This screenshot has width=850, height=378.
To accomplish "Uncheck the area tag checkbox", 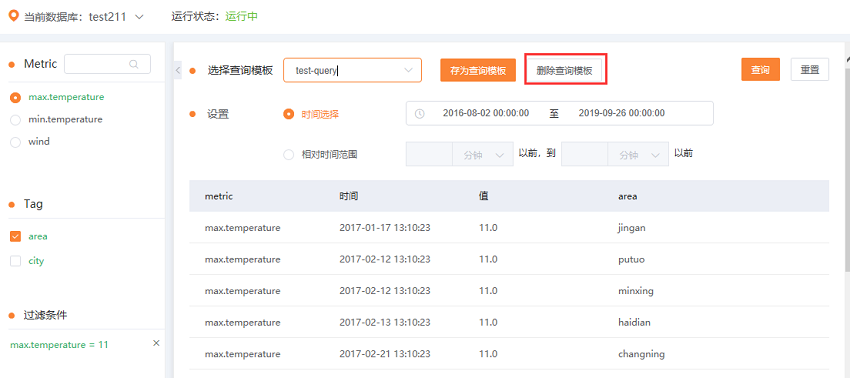I will click(x=16, y=236).
